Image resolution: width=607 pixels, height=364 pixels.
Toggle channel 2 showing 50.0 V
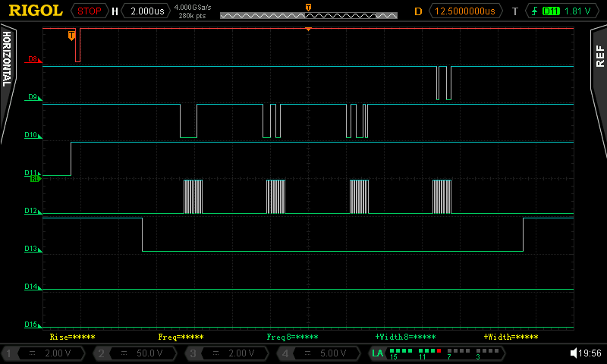[135, 353]
